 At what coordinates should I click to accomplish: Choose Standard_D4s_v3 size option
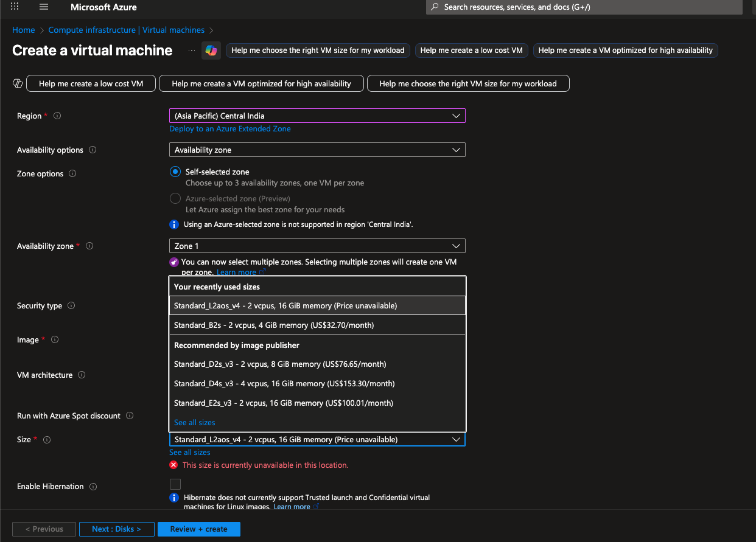coord(317,383)
